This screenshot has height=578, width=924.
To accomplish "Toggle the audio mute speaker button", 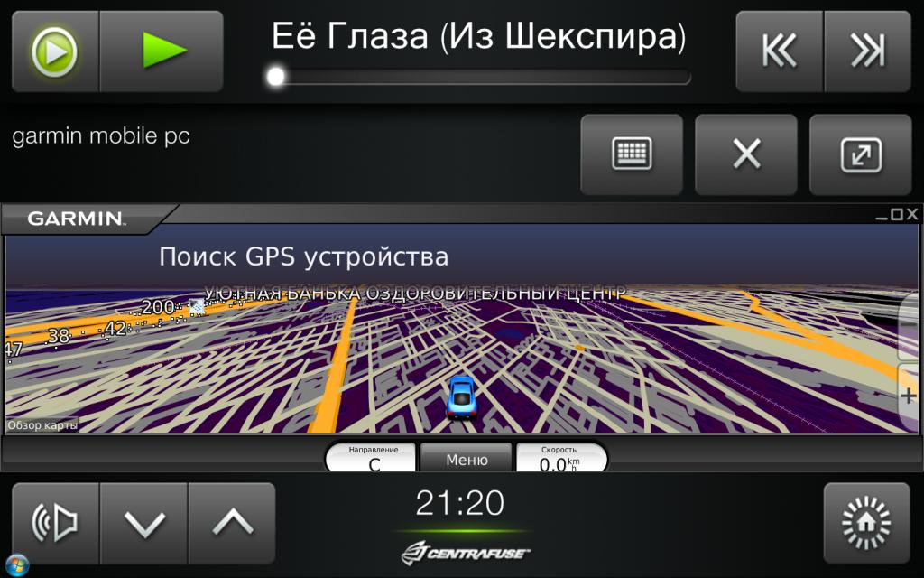I will tap(55, 523).
